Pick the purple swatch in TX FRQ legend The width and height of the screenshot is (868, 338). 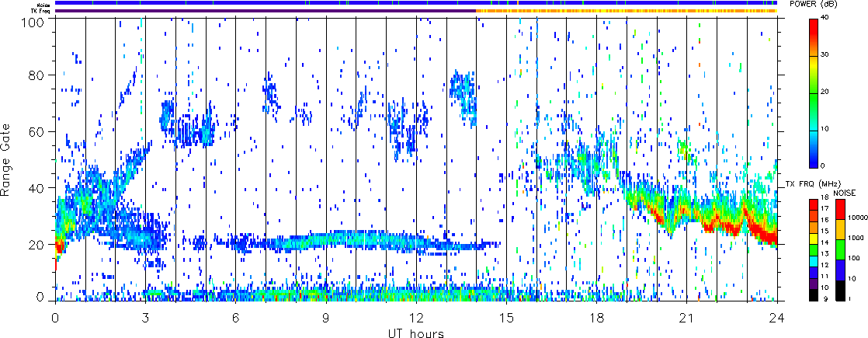(815, 283)
